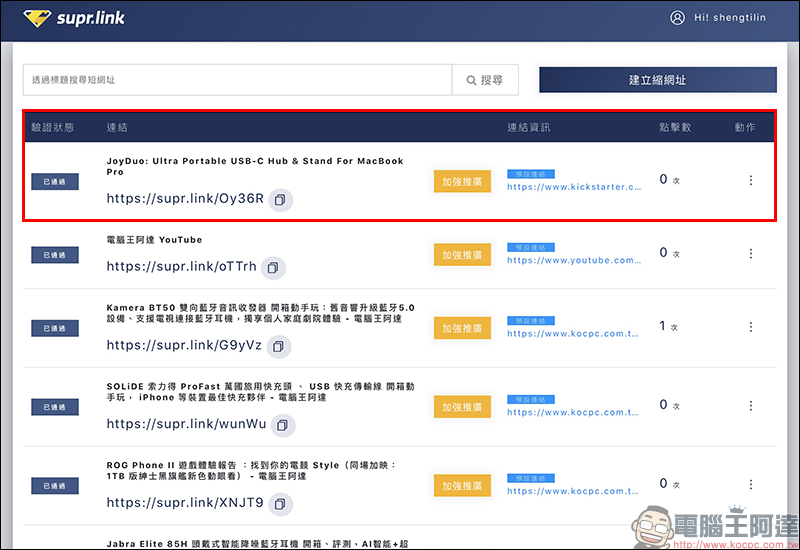Open actions menu for Kamera BT50 row

tap(751, 327)
